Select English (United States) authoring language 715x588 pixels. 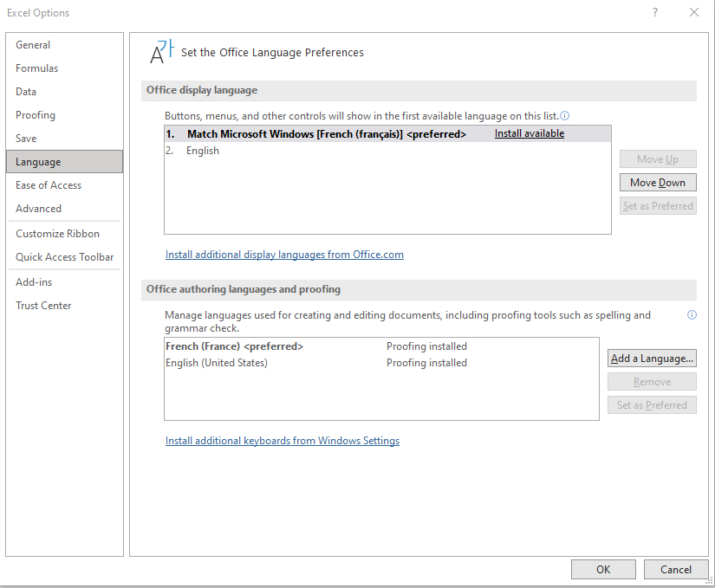pyautogui.click(x=217, y=363)
